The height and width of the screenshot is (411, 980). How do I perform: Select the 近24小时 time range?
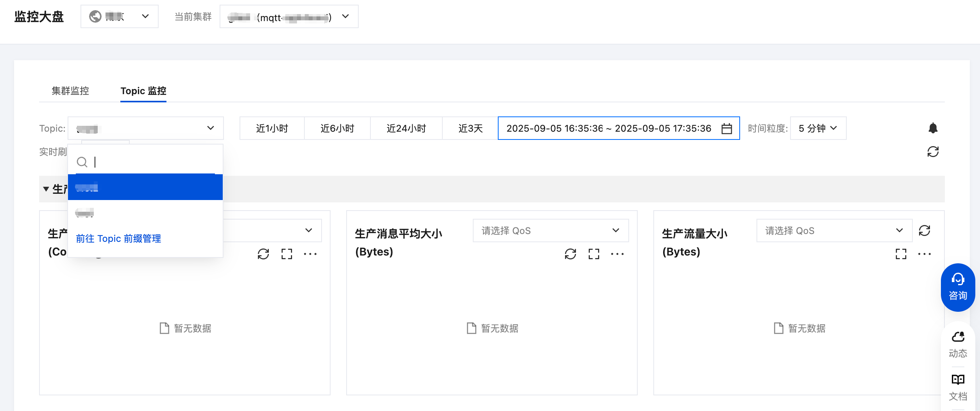pos(406,129)
